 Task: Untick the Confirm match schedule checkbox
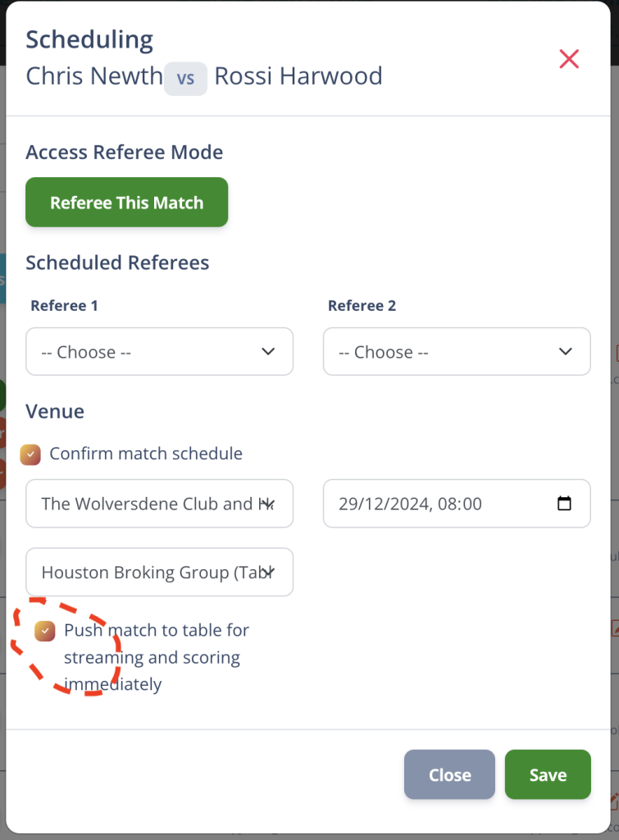[30, 454]
